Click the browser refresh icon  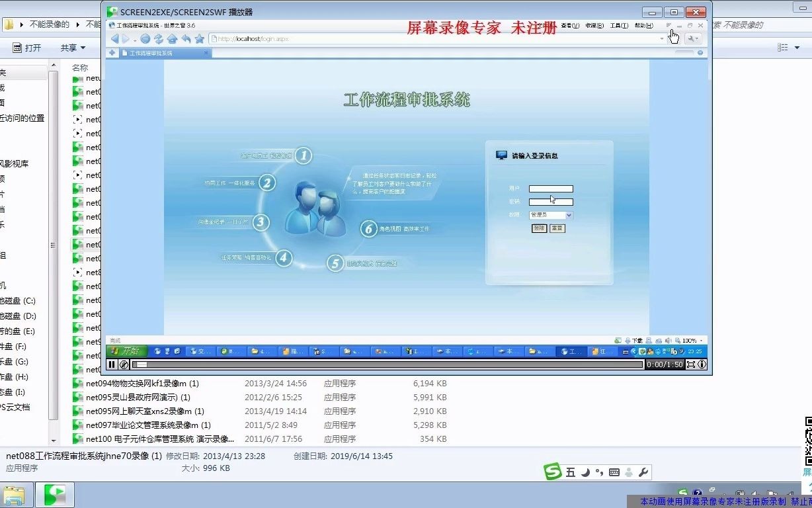(x=159, y=38)
